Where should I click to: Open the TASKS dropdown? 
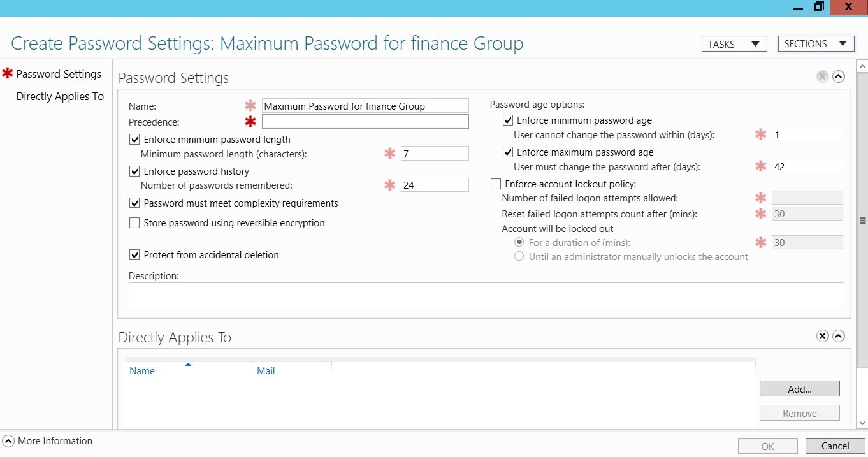[734, 44]
